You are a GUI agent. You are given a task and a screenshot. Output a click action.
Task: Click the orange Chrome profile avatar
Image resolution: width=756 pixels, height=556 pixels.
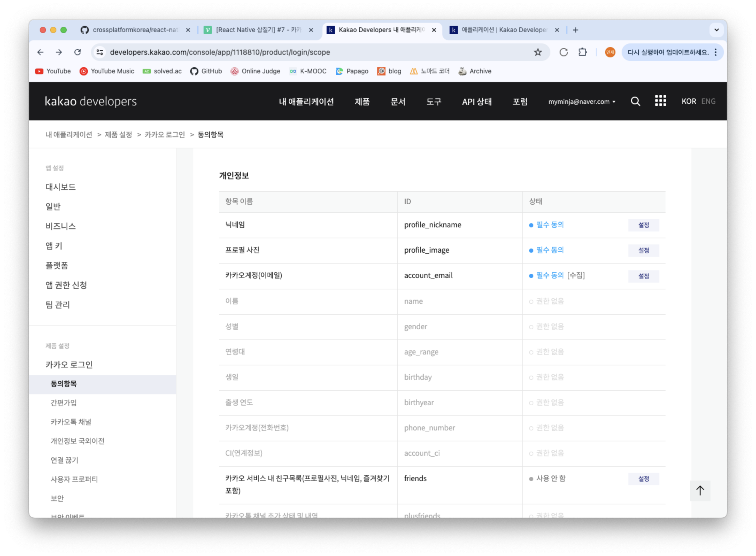coord(610,52)
